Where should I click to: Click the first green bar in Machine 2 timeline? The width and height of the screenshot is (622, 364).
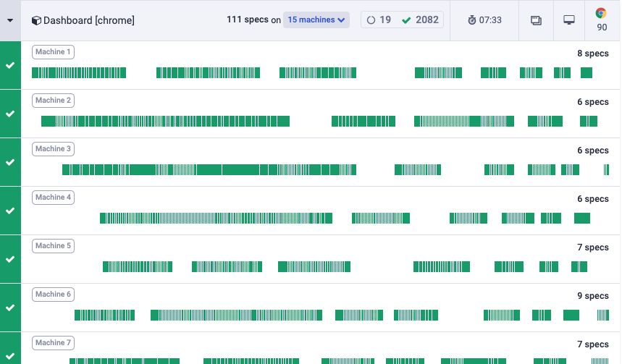(x=48, y=122)
